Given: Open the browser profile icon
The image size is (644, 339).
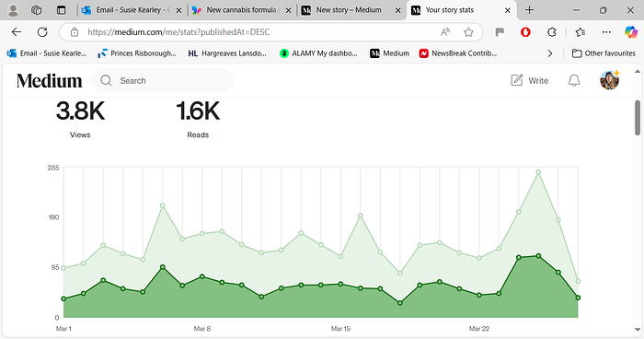Looking at the screenshot, I should coord(13,10).
